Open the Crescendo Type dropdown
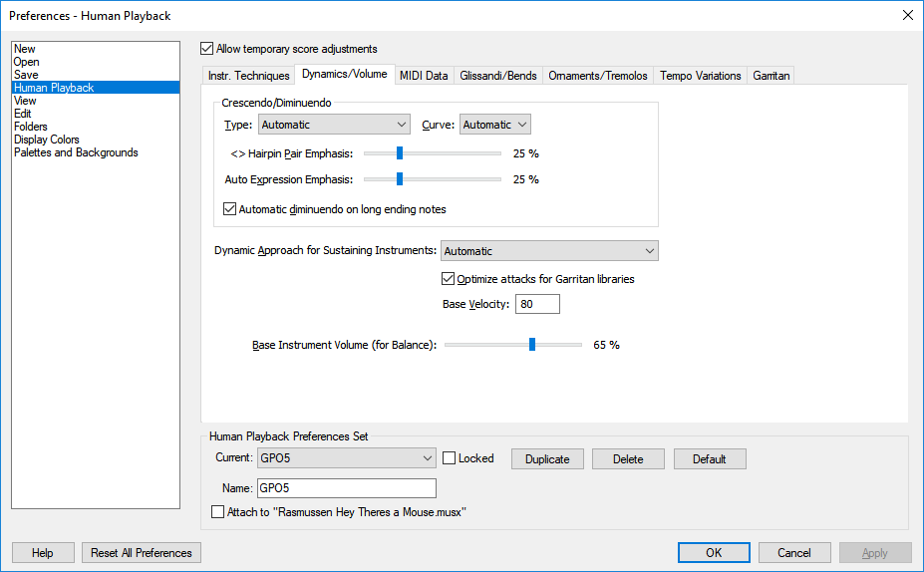The width and height of the screenshot is (924, 572). pyautogui.click(x=334, y=125)
